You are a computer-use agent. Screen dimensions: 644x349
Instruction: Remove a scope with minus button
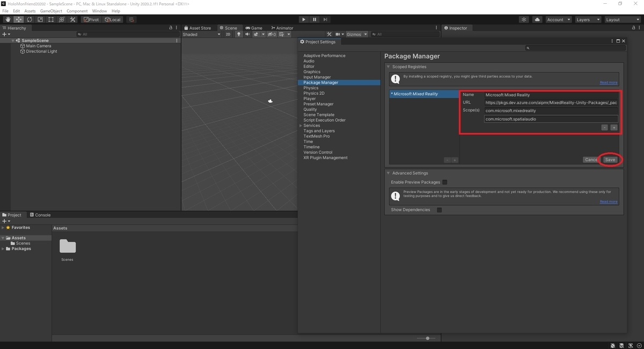click(604, 128)
